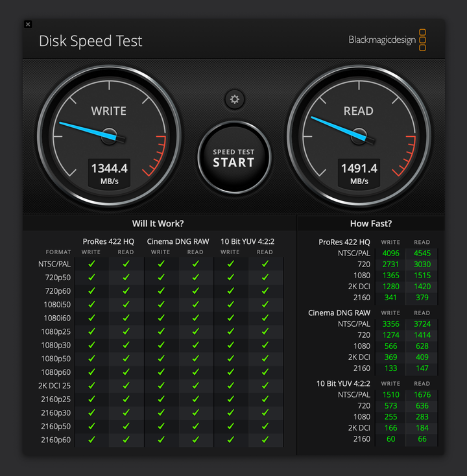Image resolution: width=467 pixels, height=476 pixels.
Task: Click Cinema DNG RAW read checkmark for 1080p60
Action: 195,372
